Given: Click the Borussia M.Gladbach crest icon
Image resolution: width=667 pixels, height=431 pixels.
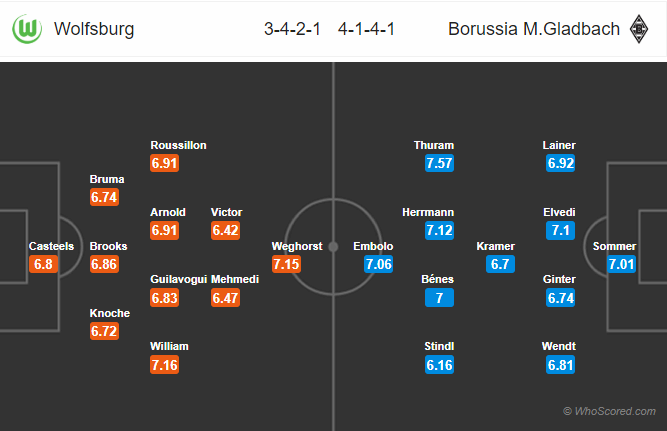Looking at the screenshot, I should click(638, 29).
